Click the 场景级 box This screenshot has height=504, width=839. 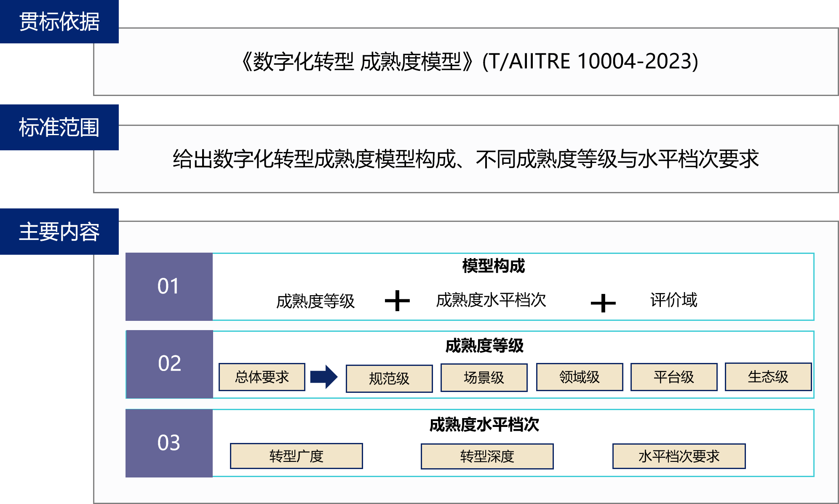click(x=484, y=378)
